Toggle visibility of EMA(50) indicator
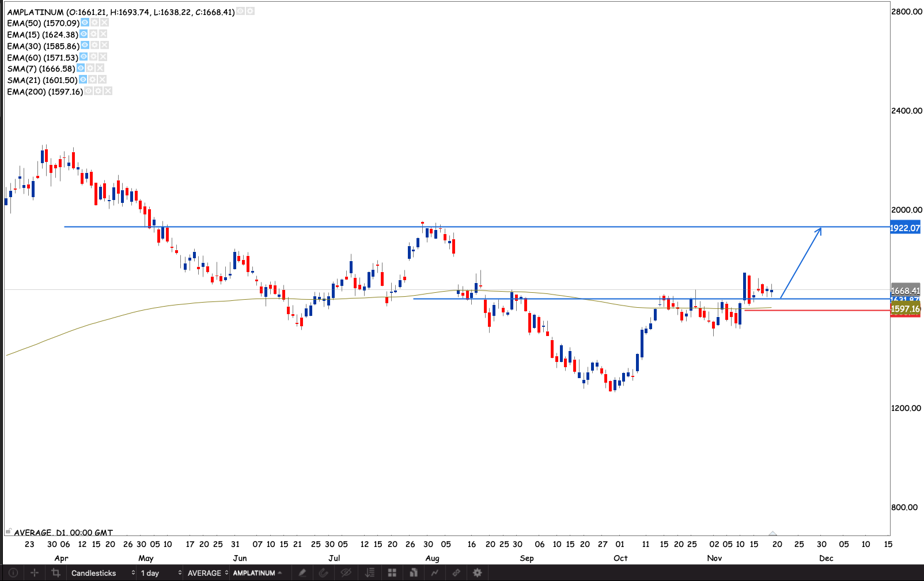 click(x=85, y=22)
